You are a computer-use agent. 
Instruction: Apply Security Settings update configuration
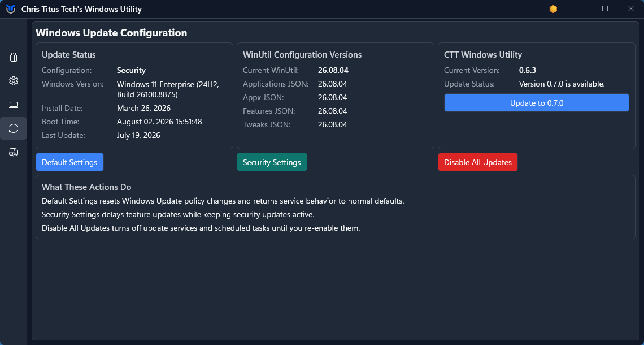272,162
